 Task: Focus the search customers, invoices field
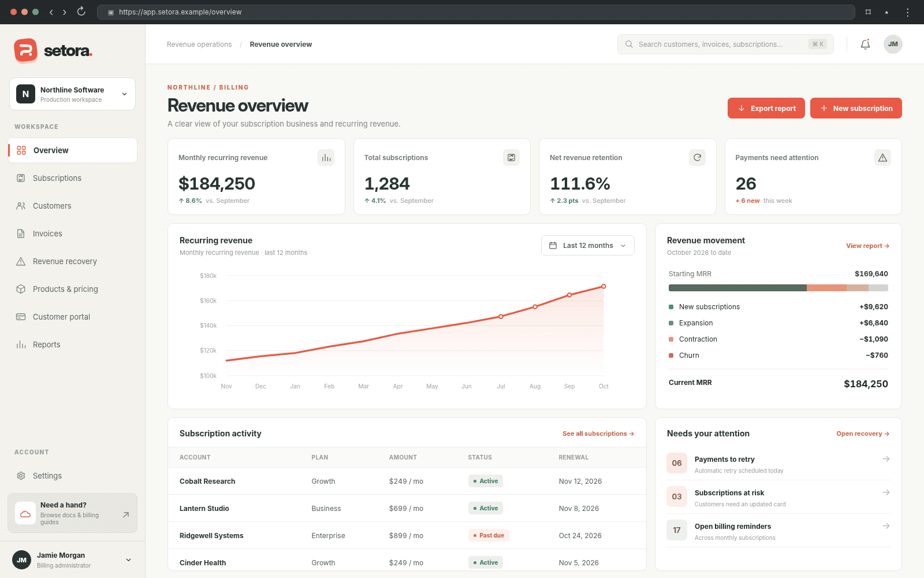click(725, 45)
